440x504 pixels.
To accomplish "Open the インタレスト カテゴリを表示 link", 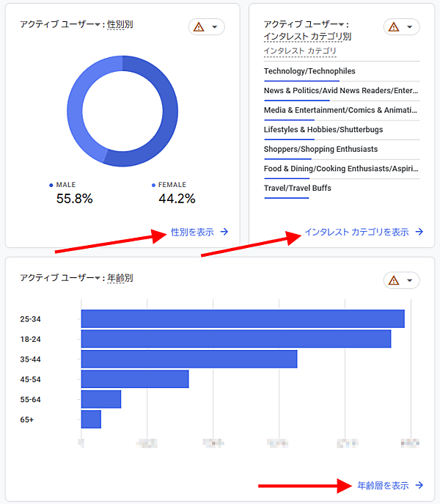I will point(356,232).
